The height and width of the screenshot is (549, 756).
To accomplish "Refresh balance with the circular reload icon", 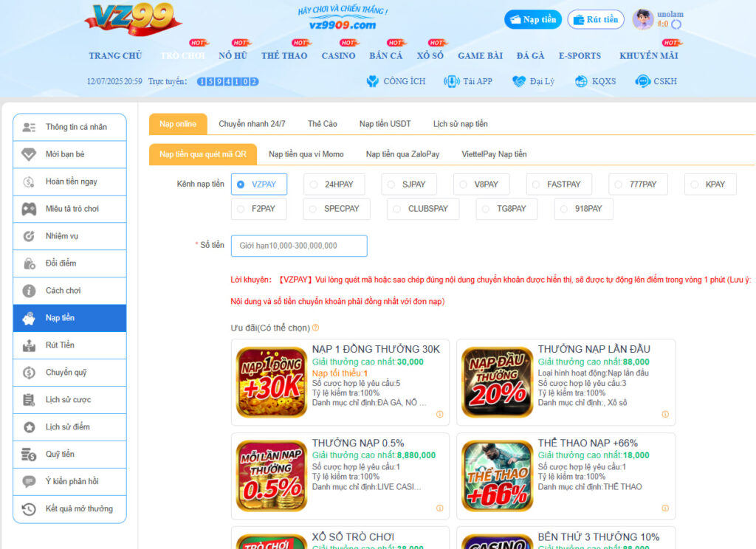I will coord(676,24).
